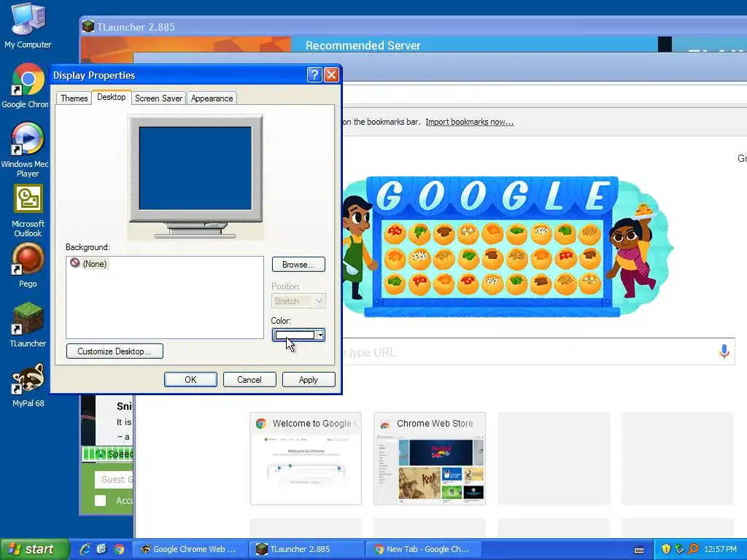The height and width of the screenshot is (560, 747).
Task: Click Customize Desktop... button
Action: coord(115,351)
